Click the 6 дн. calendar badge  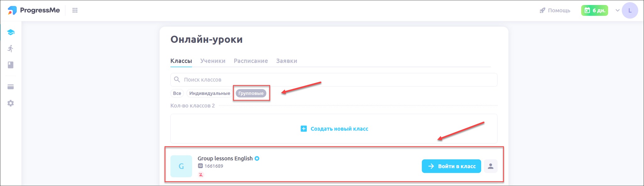(594, 10)
